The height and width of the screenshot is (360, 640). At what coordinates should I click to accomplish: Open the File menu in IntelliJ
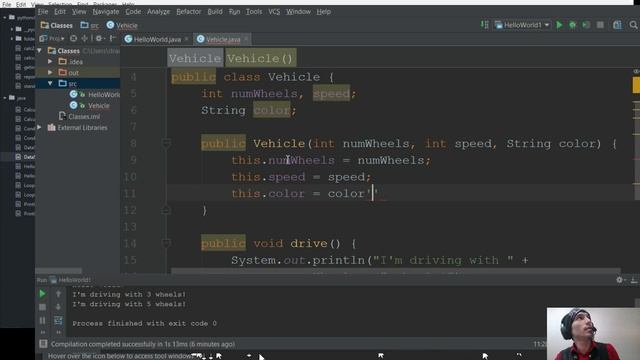click(43, 11)
